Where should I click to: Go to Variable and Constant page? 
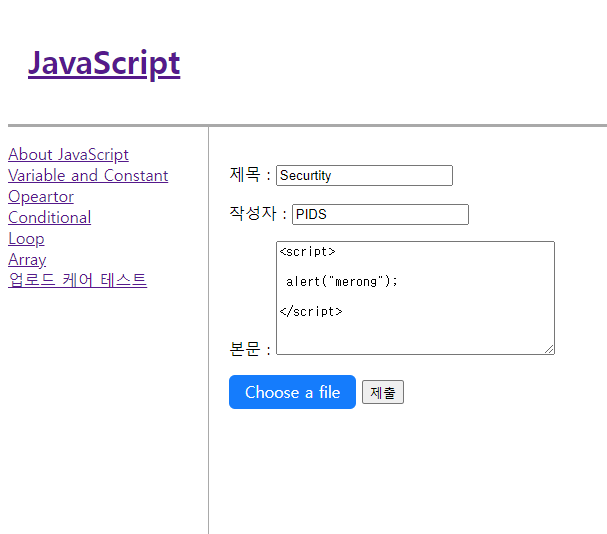(88, 175)
